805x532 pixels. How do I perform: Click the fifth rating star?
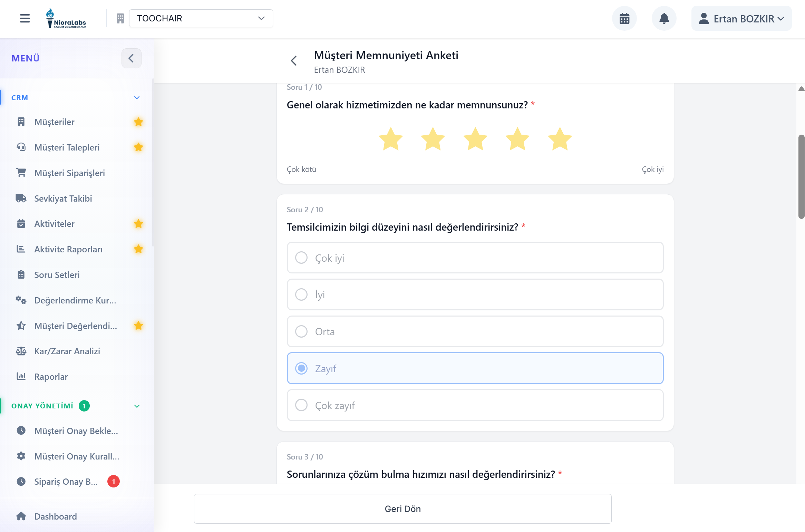(x=560, y=139)
